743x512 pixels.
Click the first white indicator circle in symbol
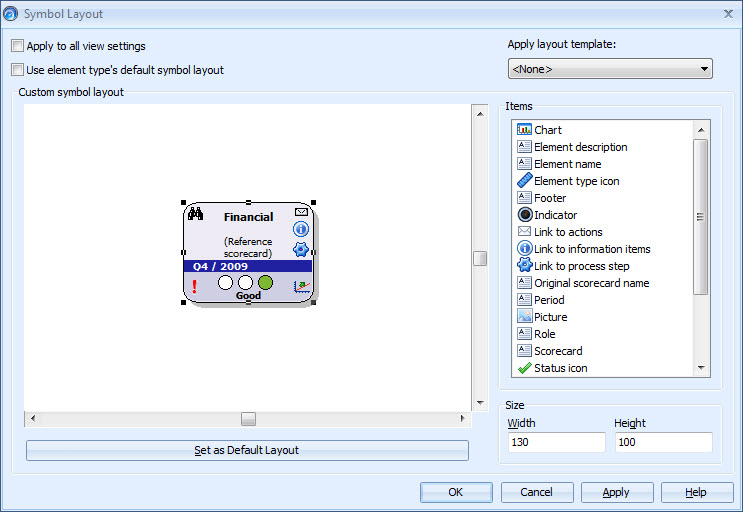click(x=226, y=283)
